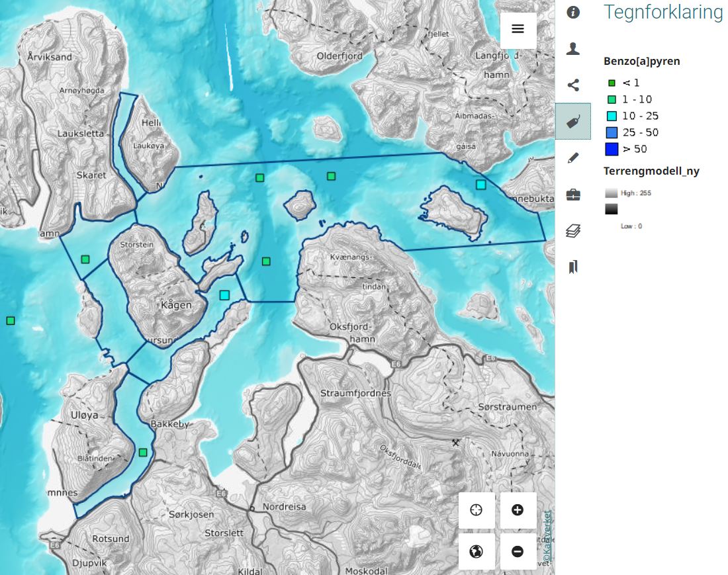Click the > 50 dark blue swatch
Viewport: 728px width, 575px height.
point(612,149)
